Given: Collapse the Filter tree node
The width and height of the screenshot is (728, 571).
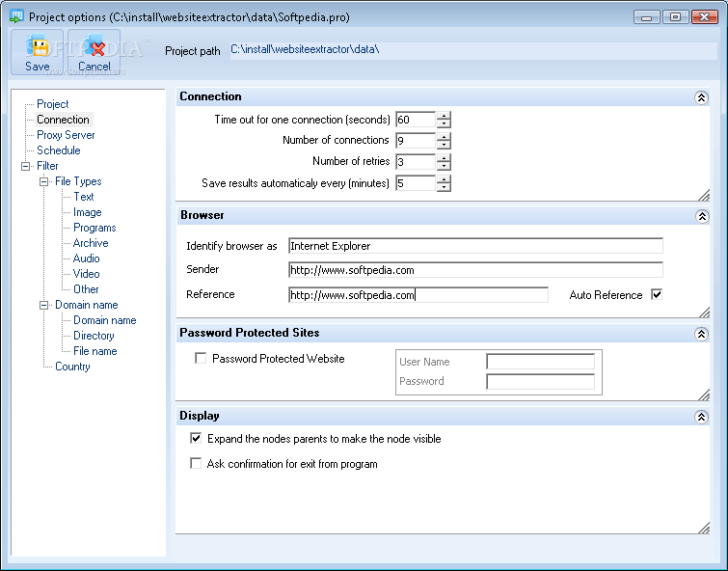Looking at the screenshot, I should pyautogui.click(x=25, y=166).
